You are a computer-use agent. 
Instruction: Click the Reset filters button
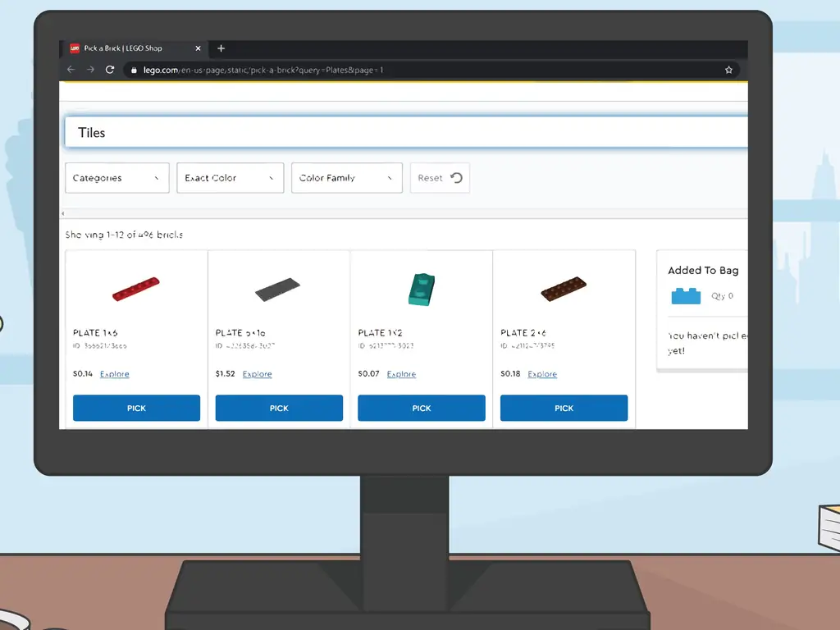pos(440,178)
